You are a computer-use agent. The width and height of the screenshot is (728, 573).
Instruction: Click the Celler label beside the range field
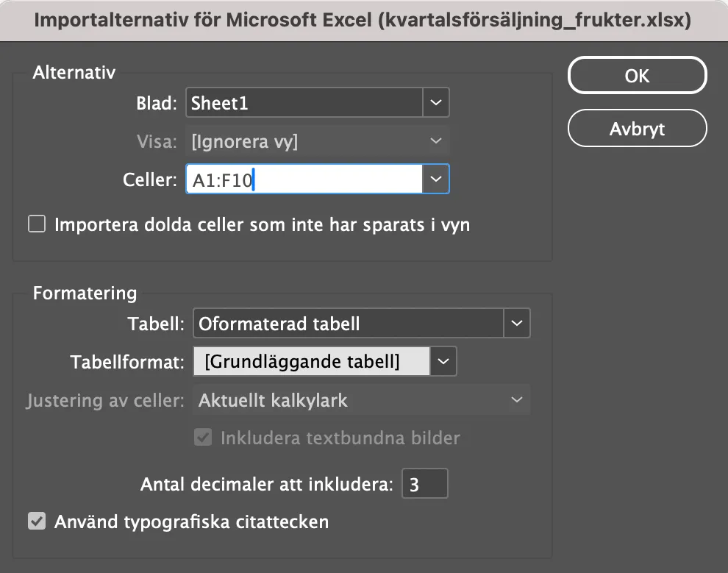coord(149,179)
